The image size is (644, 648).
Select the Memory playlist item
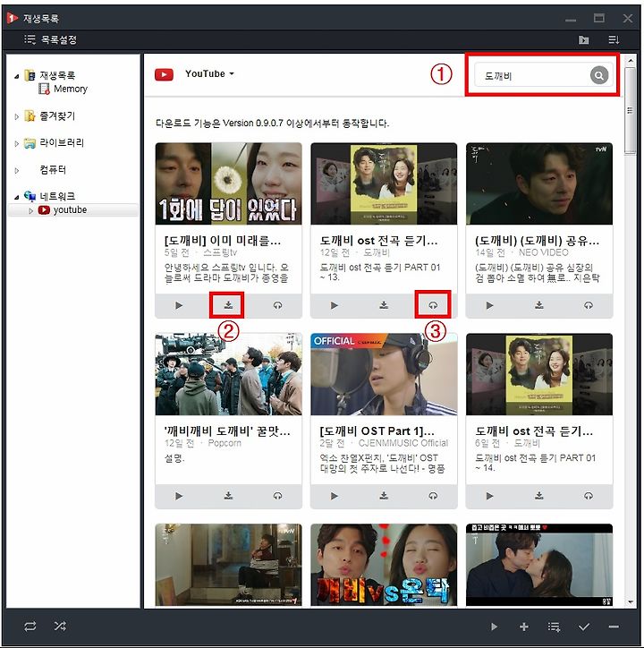[x=64, y=89]
